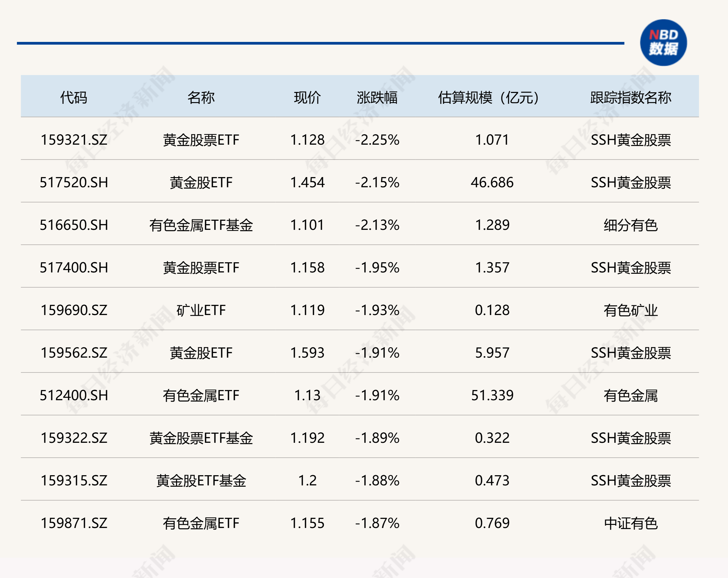Select the 估算规模（亿元） column header
Viewport: 728px width, 578px height.
click(489, 98)
